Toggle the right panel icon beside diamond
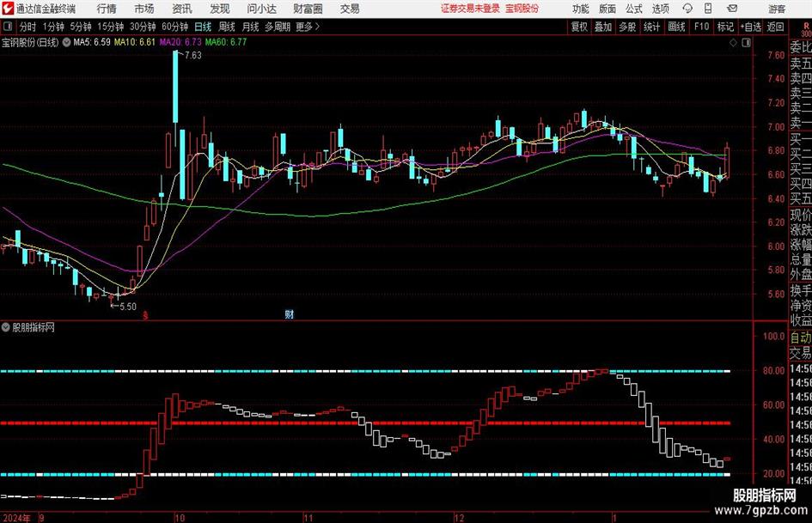 tap(746, 43)
